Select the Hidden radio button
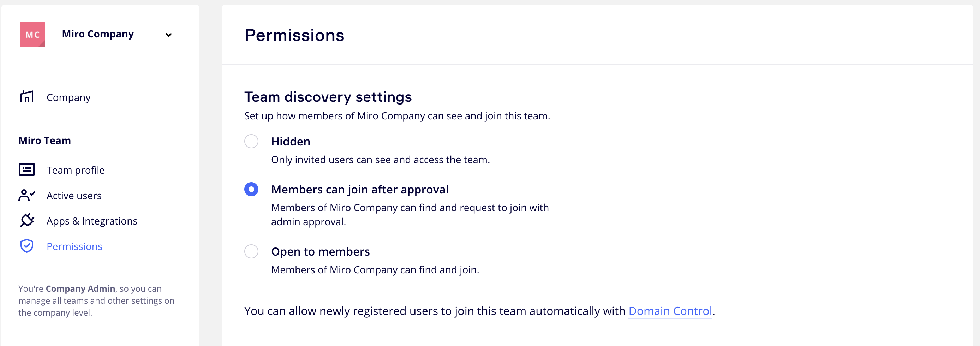The width and height of the screenshot is (980, 346). click(x=251, y=141)
